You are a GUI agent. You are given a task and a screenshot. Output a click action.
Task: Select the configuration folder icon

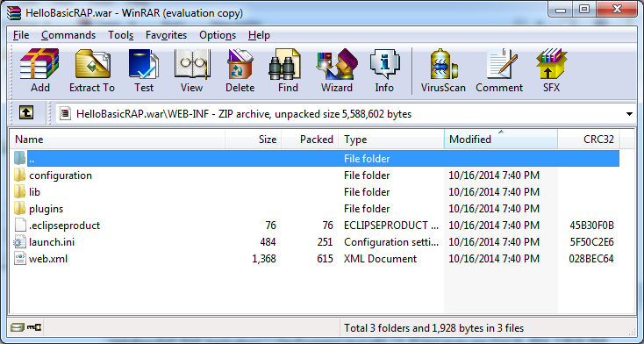[19, 176]
